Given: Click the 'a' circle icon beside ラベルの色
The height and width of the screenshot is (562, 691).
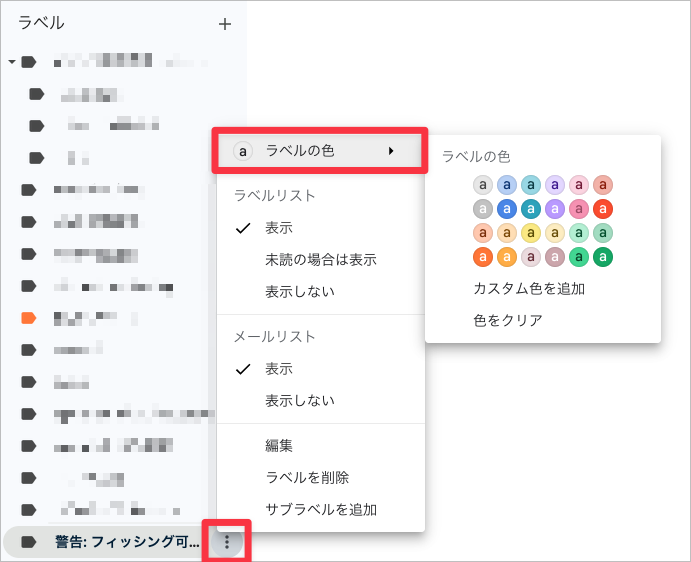Looking at the screenshot, I should [x=241, y=151].
